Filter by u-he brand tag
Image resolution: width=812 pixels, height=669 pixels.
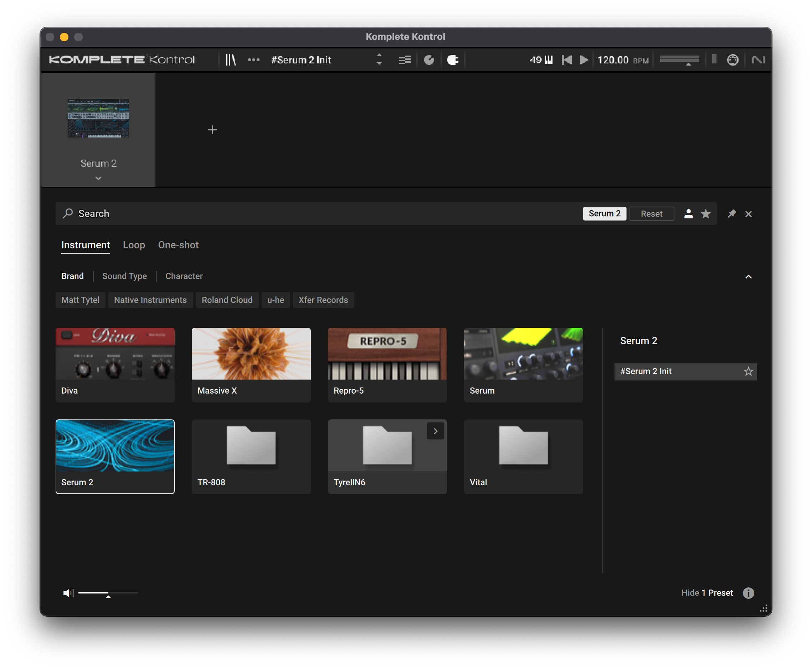pos(275,300)
